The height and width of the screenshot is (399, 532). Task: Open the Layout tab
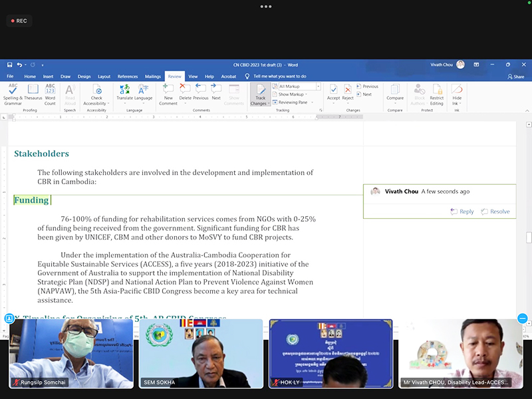(x=104, y=76)
